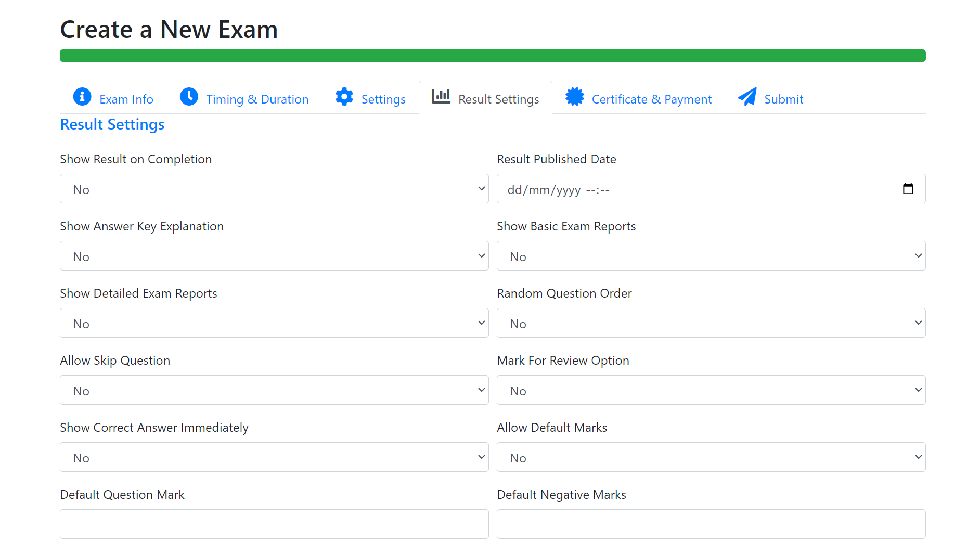Open the Settings tab link
This screenshot has width=980, height=553.
[x=383, y=99]
